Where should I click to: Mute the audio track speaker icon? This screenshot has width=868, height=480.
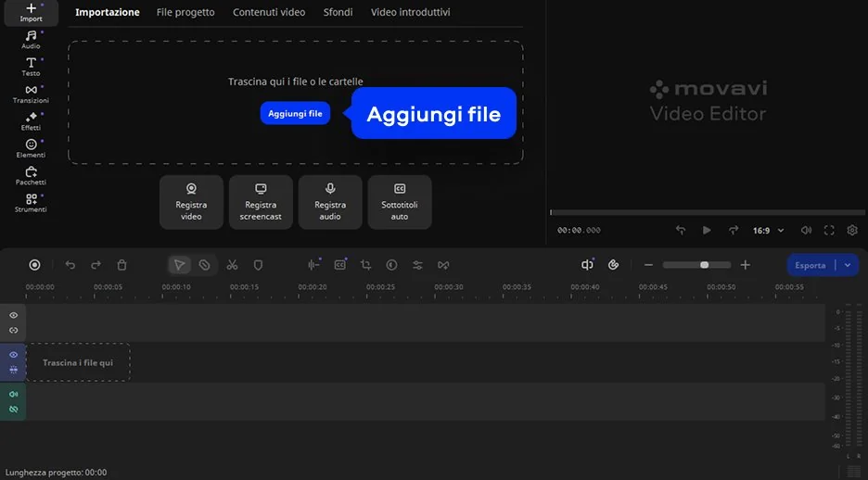coord(13,395)
